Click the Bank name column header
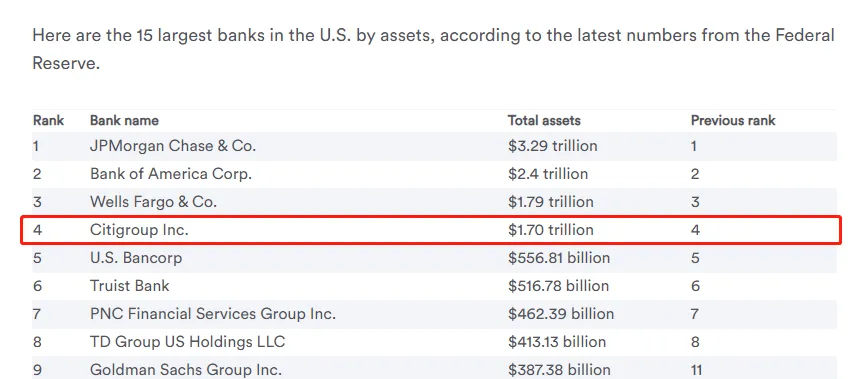 124,120
